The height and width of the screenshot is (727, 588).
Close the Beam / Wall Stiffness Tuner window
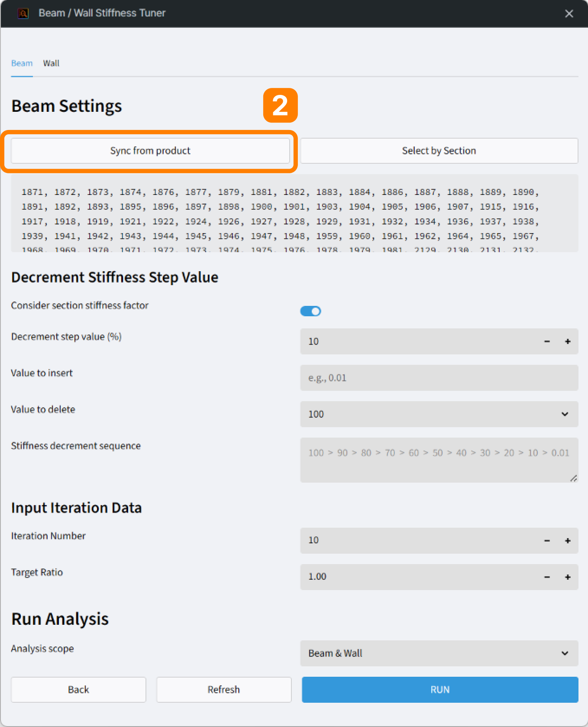tap(569, 13)
